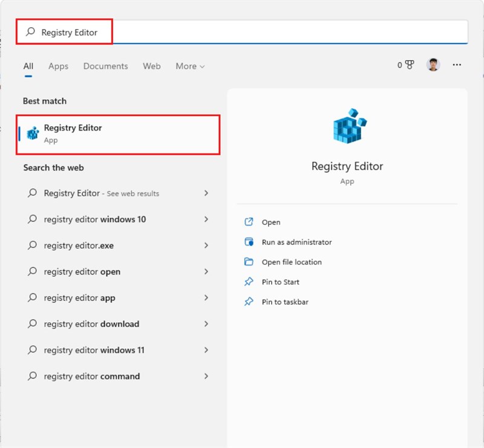
Task: Click the Open external-link icon
Action: [249, 222]
